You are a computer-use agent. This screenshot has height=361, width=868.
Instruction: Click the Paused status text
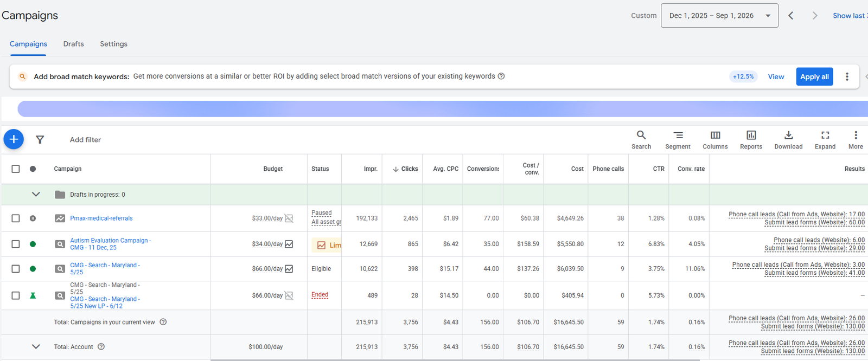coord(322,213)
